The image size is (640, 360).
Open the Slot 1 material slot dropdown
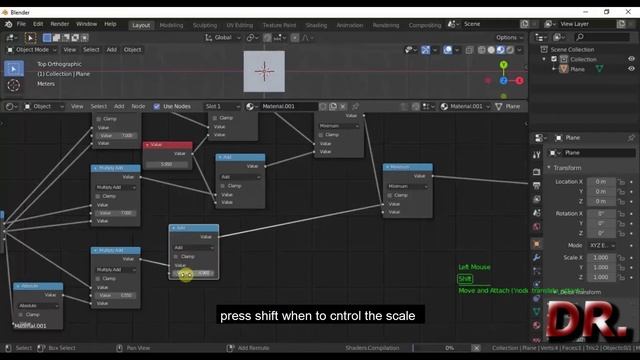(222, 107)
